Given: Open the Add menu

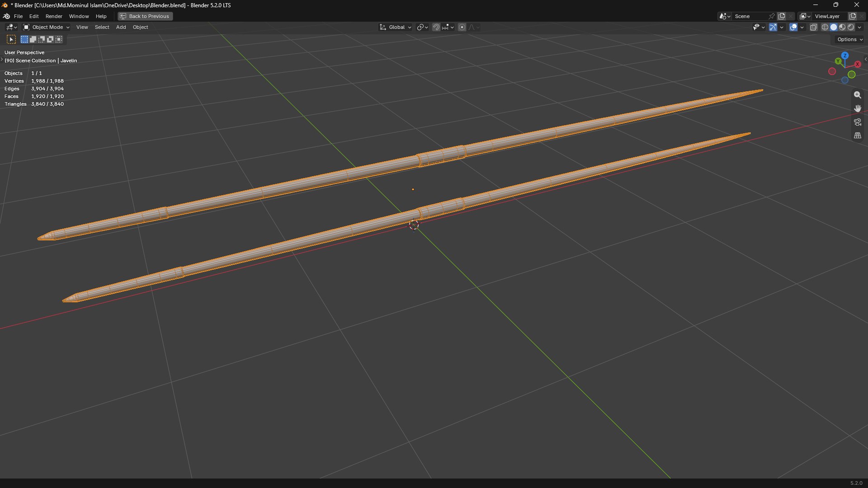Looking at the screenshot, I should (121, 27).
